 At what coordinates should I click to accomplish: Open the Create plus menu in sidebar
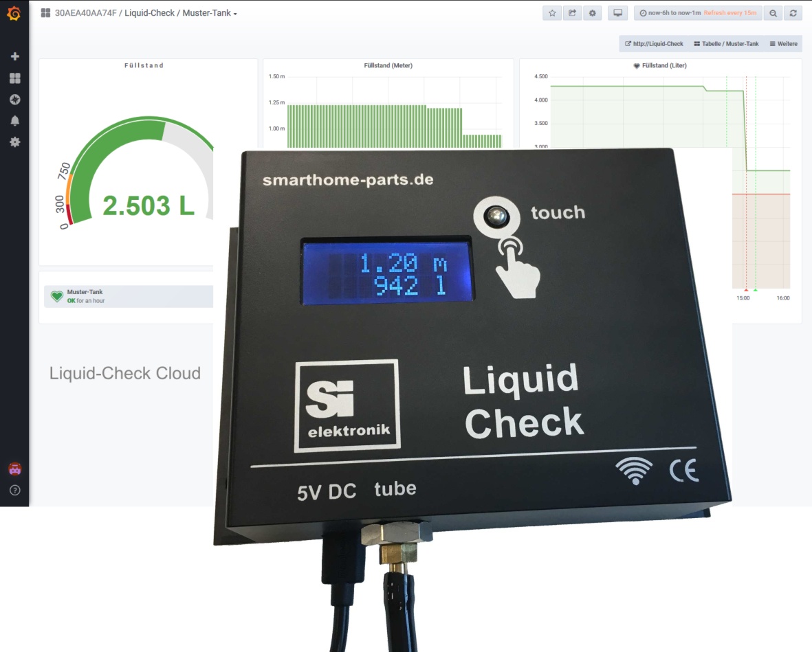[15, 56]
